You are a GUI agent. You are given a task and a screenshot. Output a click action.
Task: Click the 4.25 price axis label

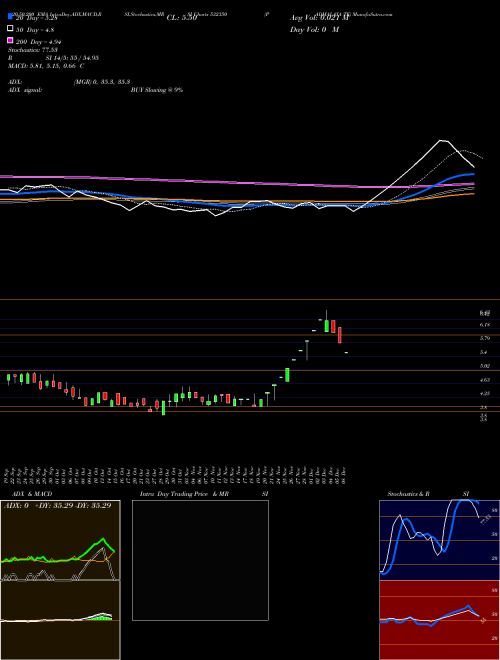coord(485,393)
